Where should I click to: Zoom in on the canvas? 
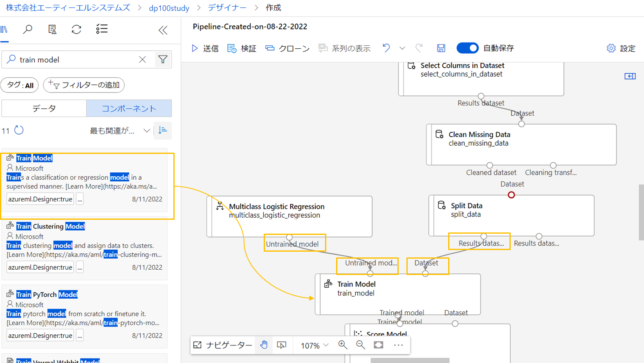click(343, 345)
